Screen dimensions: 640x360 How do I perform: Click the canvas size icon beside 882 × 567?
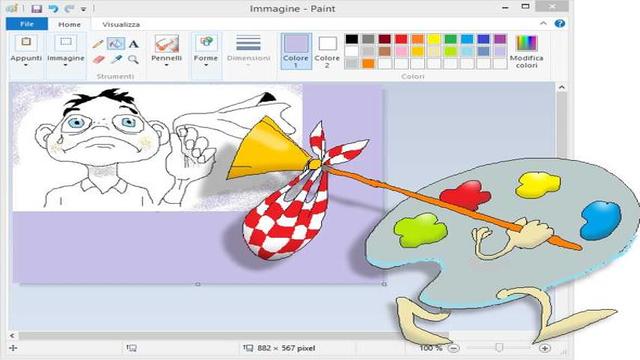248,348
